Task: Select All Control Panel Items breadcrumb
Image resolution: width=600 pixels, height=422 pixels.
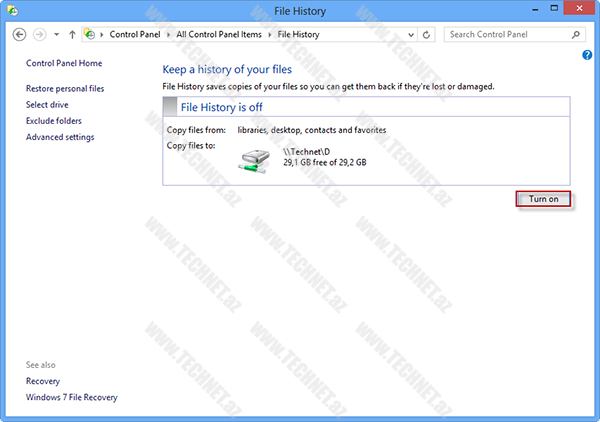Action: point(219,34)
